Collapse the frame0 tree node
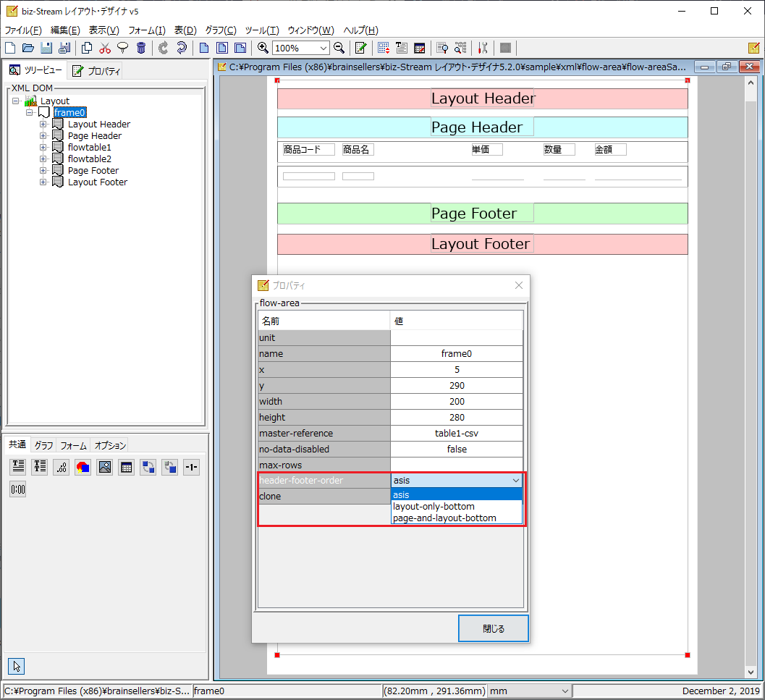This screenshot has height=700, width=765. 30,112
